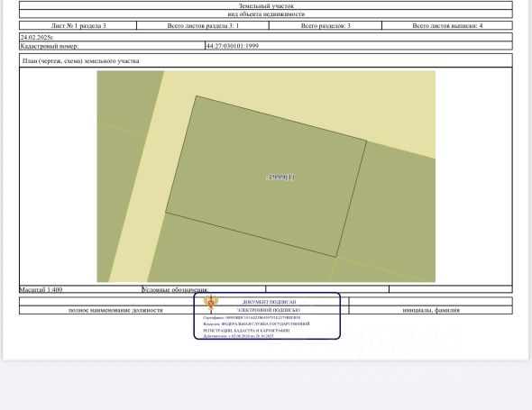Click the certificate number line in the stamp
The width and height of the screenshot is (532, 410).
tap(252, 318)
